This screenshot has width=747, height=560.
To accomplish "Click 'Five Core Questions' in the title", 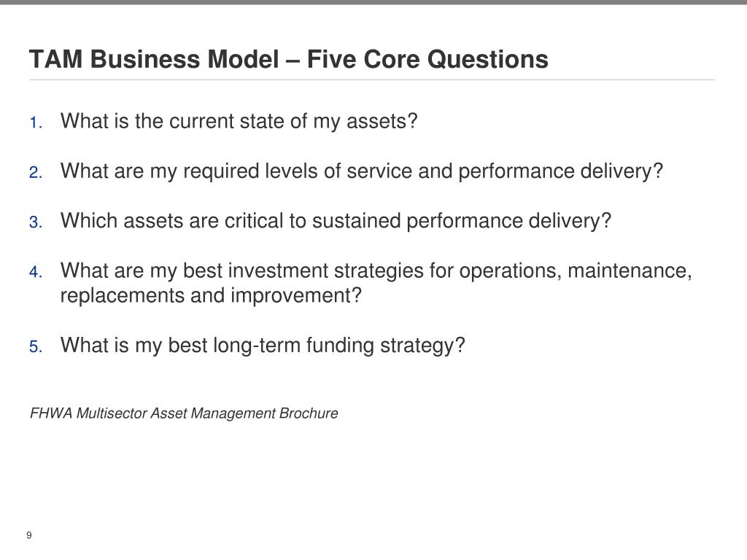I will pos(427,60).
